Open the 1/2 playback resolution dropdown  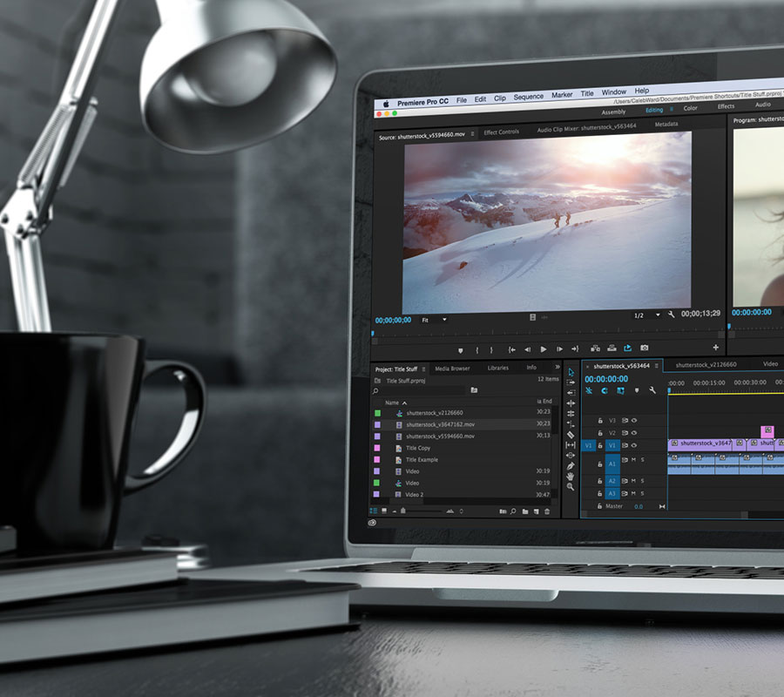click(645, 315)
